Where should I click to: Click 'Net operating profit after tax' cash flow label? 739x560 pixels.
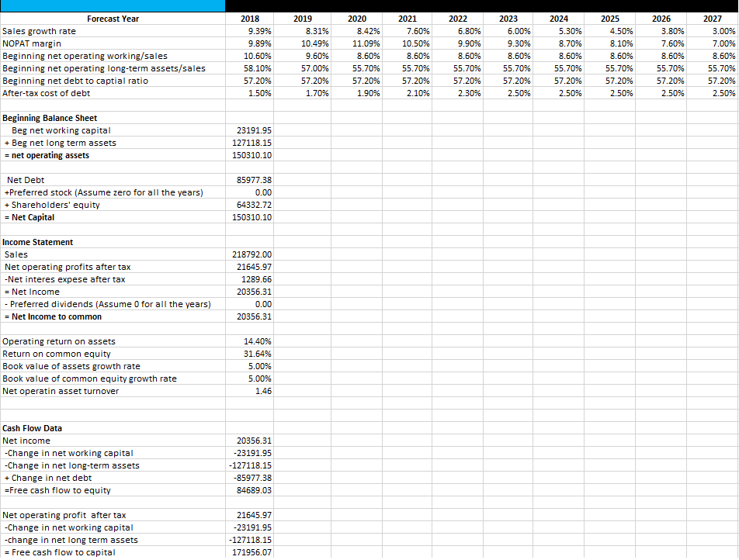point(64,515)
